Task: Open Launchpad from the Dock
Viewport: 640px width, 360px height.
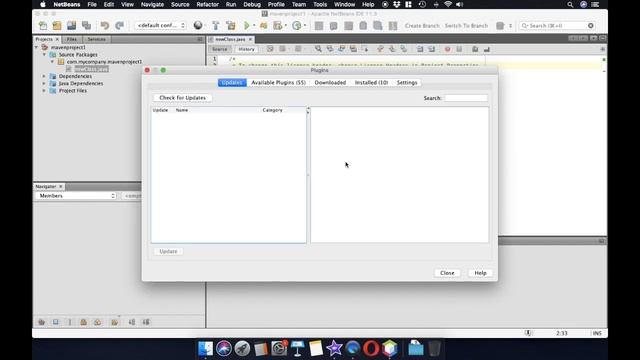Action: (242, 349)
